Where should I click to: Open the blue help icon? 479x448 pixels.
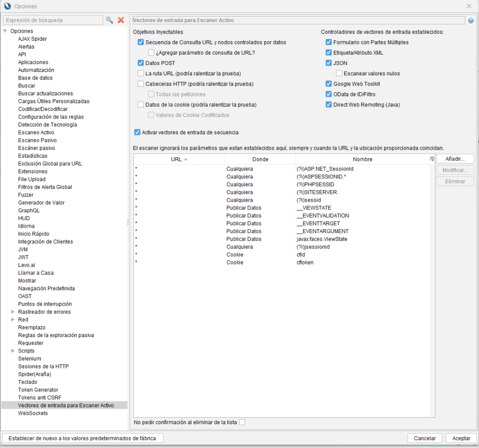pos(471,21)
